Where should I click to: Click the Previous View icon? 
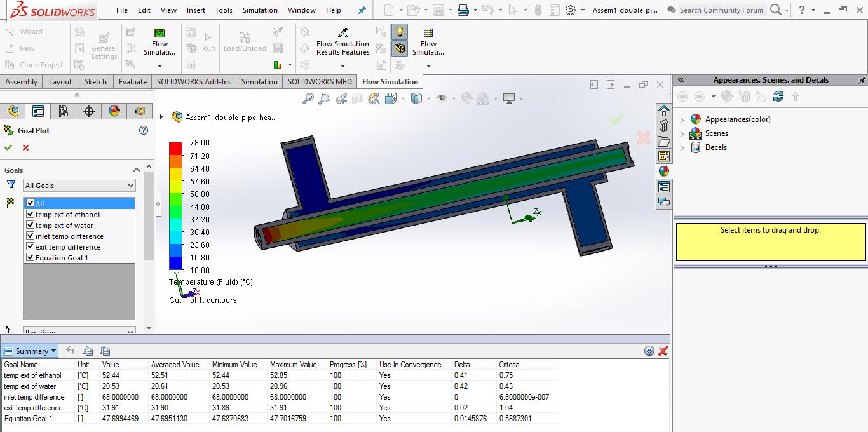[x=341, y=98]
